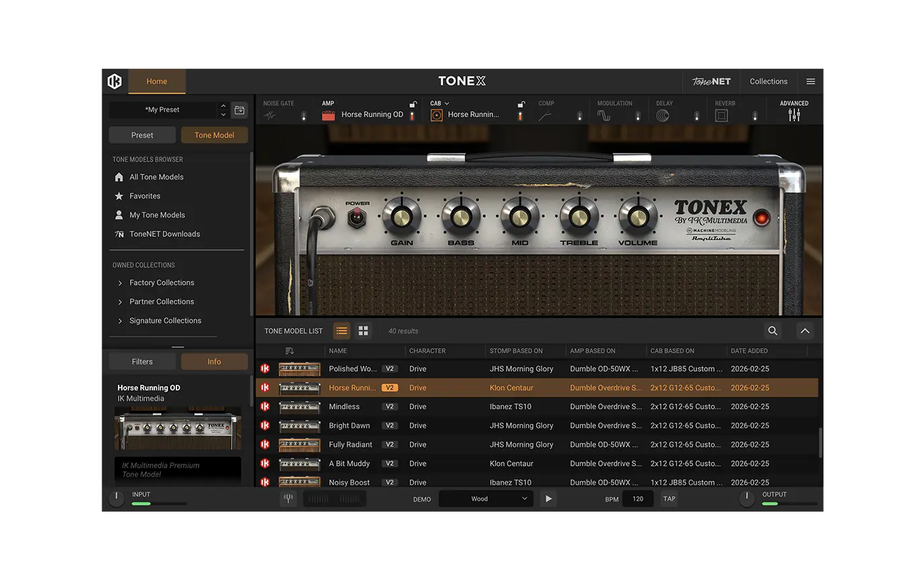The image size is (924, 579).
Task: Sort by the DATE ADDED column header
Action: (749, 351)
